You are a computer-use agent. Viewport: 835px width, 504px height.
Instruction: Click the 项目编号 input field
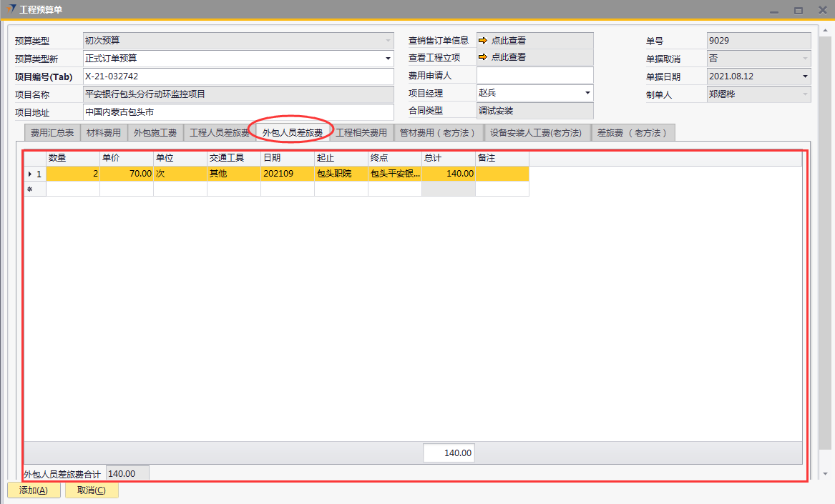click(238, 76)
